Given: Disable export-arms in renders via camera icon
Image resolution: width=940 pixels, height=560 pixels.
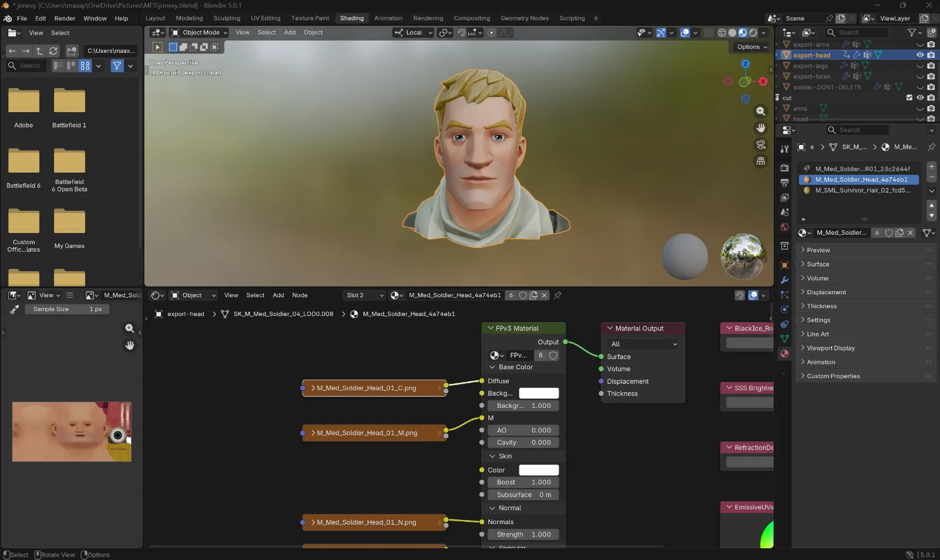Looking at the screenshot, I should pos(931,45).
